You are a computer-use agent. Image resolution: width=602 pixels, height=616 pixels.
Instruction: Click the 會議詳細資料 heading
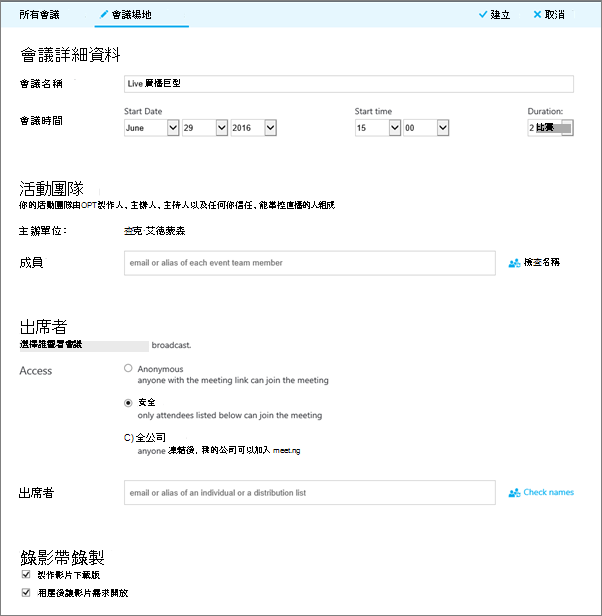(x=70, y=55)
